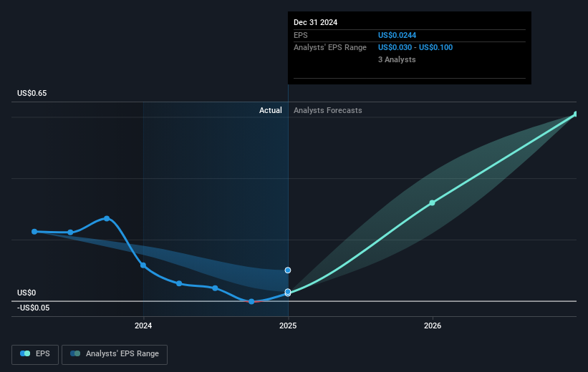Click the 2025 x-axis label
588x372 pixels.
point(288,325)
